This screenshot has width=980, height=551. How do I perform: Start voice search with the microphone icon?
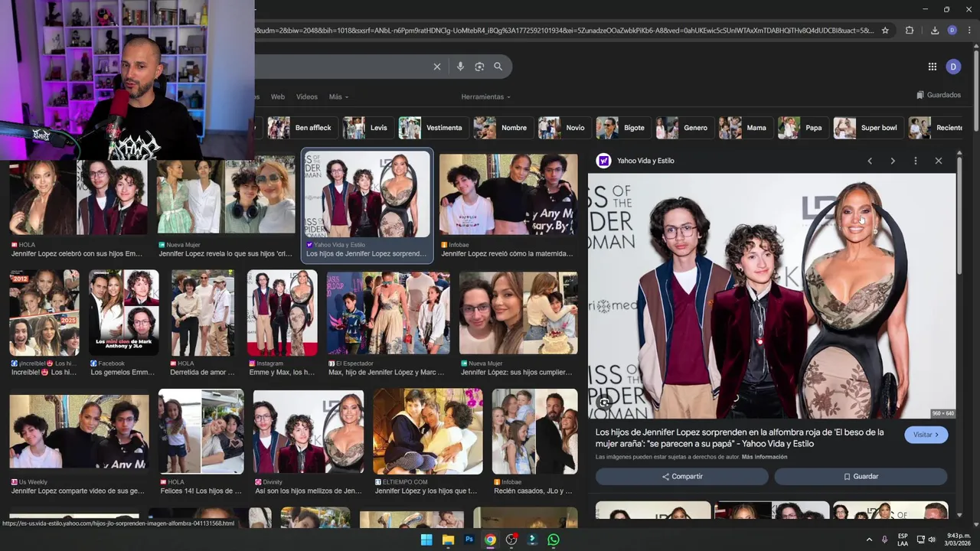tap(460, 67)
